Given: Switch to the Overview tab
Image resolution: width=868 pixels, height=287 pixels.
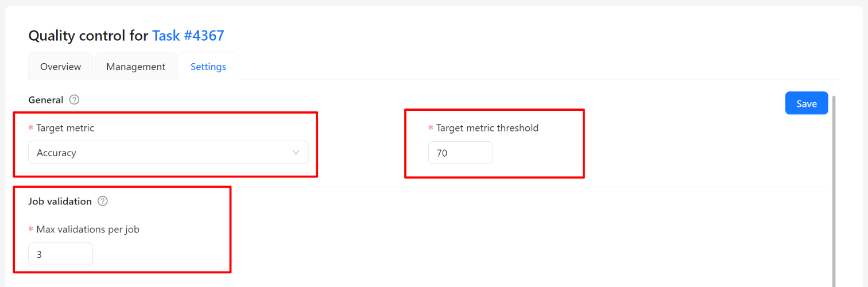Looking at the screenshot, I should pos(60,67).
